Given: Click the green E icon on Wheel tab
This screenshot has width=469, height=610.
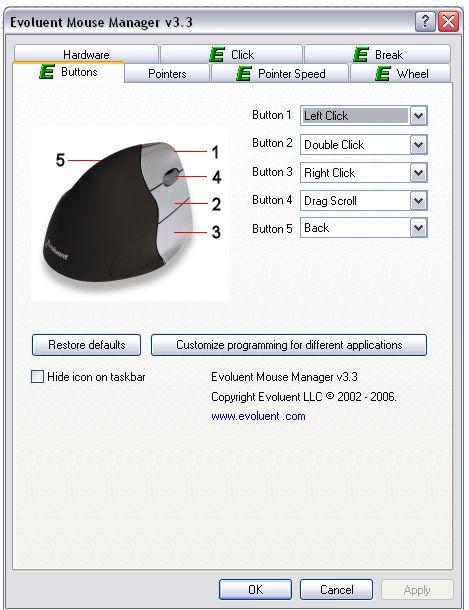Looking at the screenshot, I should [383, 74].
